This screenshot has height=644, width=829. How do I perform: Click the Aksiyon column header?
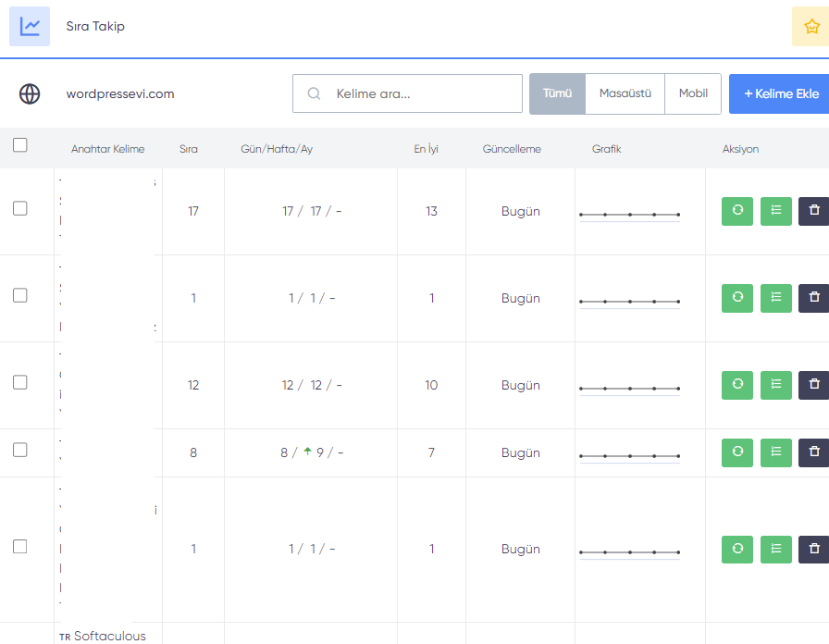click(x=740, y=149)
